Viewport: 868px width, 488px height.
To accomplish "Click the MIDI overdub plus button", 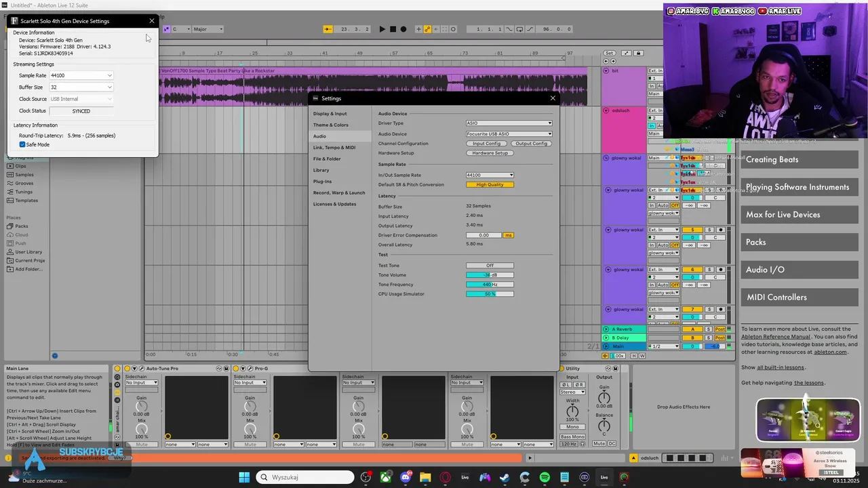I will [x=418, y=29].
